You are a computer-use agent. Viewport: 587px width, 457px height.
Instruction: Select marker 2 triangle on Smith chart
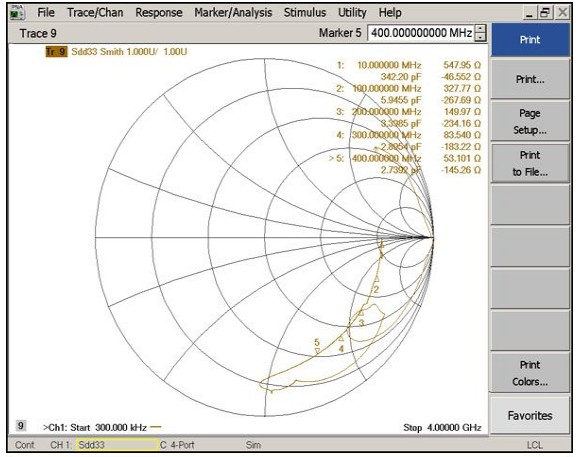(377, 279)
